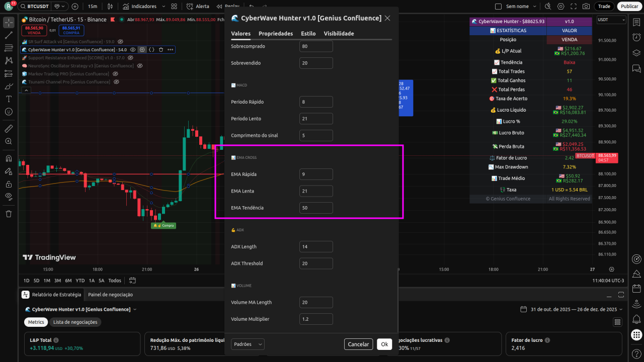Take a chart snapshot with camera icon
Image resolution: width=644 pixels, height=362 pixels.
586,7
